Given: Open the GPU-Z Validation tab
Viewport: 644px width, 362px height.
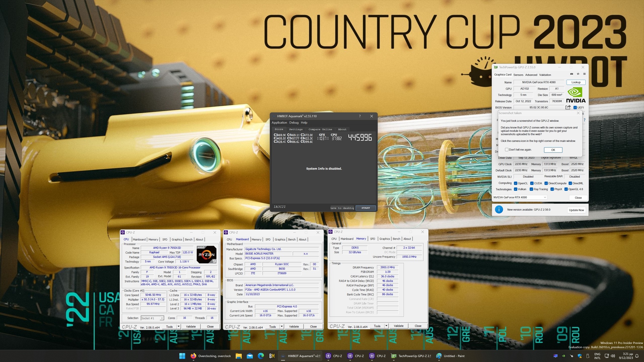Looking at the screenshot, I should coord(545,75).
